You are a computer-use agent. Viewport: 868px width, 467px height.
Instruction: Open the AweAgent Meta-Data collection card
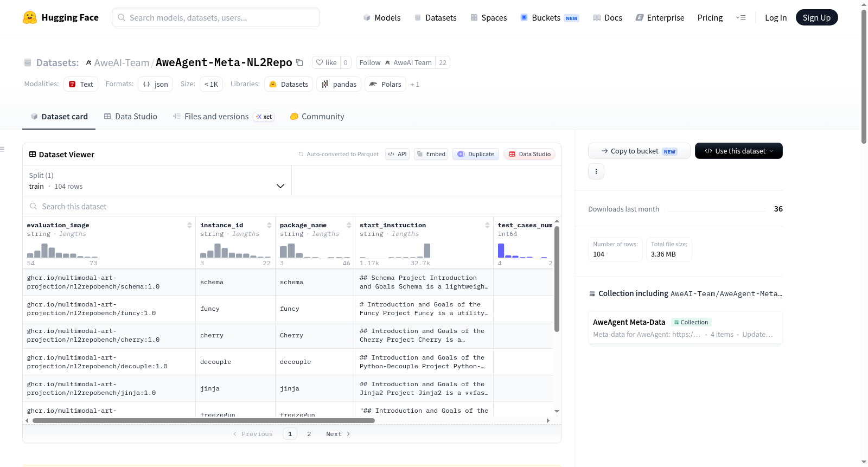point(685,328)
